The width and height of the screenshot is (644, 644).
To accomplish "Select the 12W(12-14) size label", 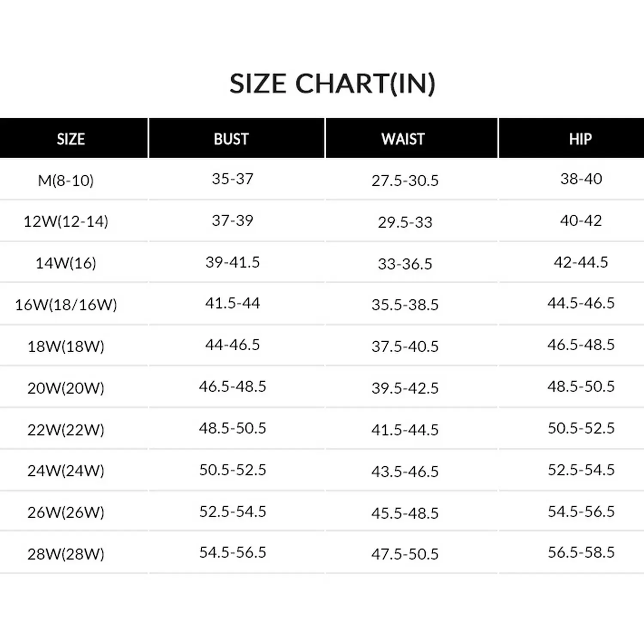I will [66, 222].
